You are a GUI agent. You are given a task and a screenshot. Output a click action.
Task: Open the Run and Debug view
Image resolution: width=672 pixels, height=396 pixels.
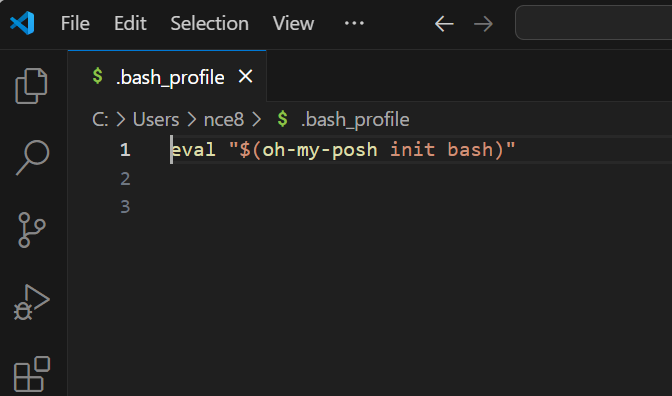pos(32,302)
